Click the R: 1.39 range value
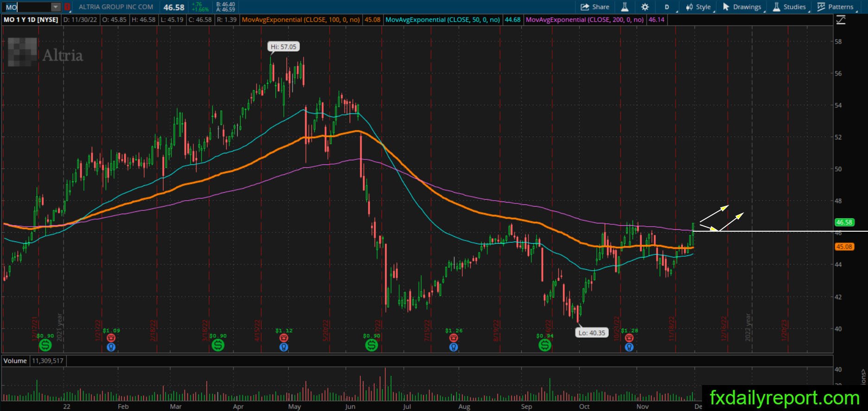 point(227,20)
